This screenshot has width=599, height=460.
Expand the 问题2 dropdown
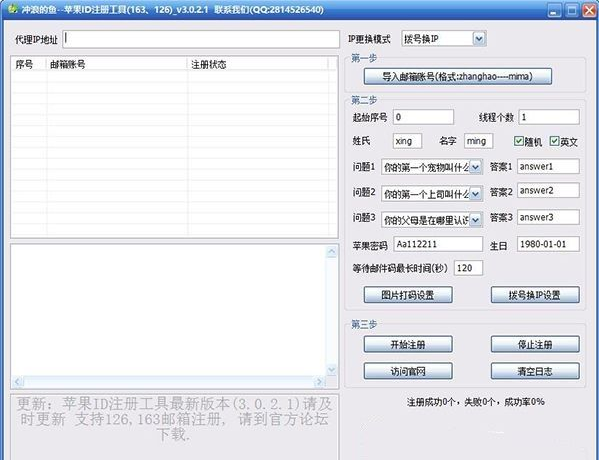(x=476, y=194)
